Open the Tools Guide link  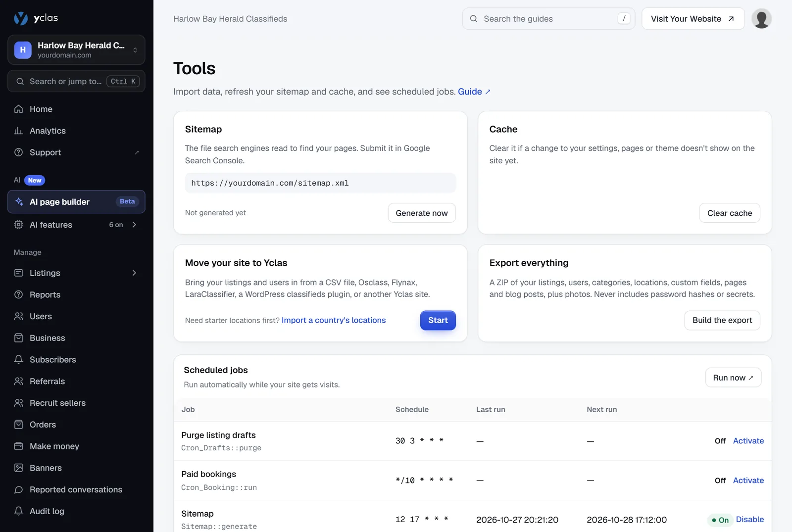474,92
